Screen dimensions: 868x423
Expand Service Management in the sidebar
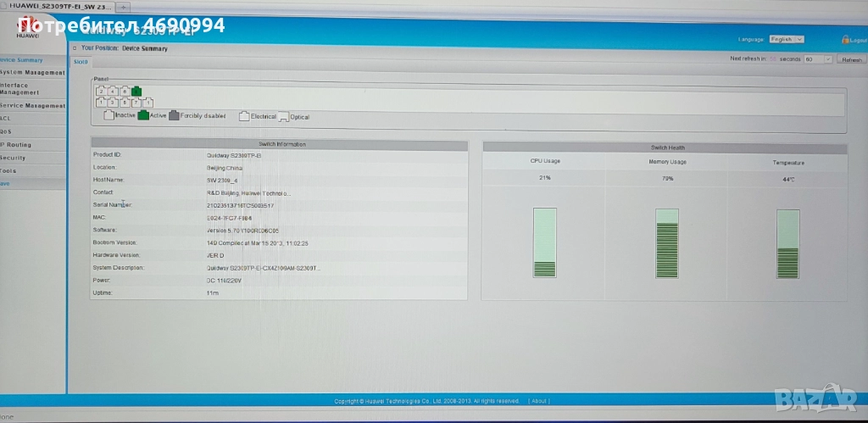[32, 106]
